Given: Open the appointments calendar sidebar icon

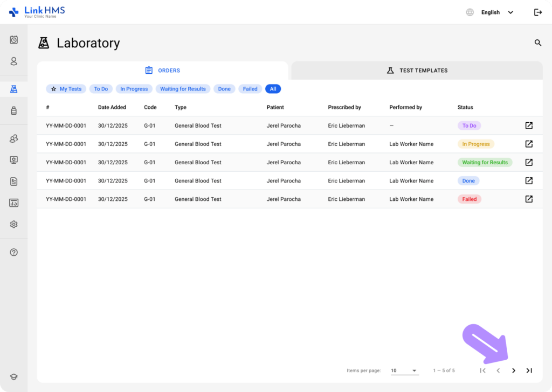Looking at the screenshot, I should [14, 40].
